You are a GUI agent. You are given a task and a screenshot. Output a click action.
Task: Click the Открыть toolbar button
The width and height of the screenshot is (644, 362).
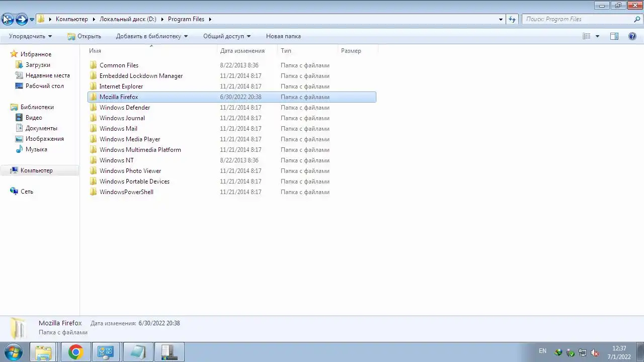[84, 36]
